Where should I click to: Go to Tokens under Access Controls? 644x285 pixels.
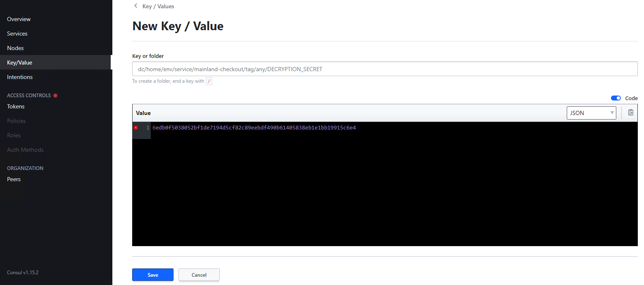coord(16,106)
